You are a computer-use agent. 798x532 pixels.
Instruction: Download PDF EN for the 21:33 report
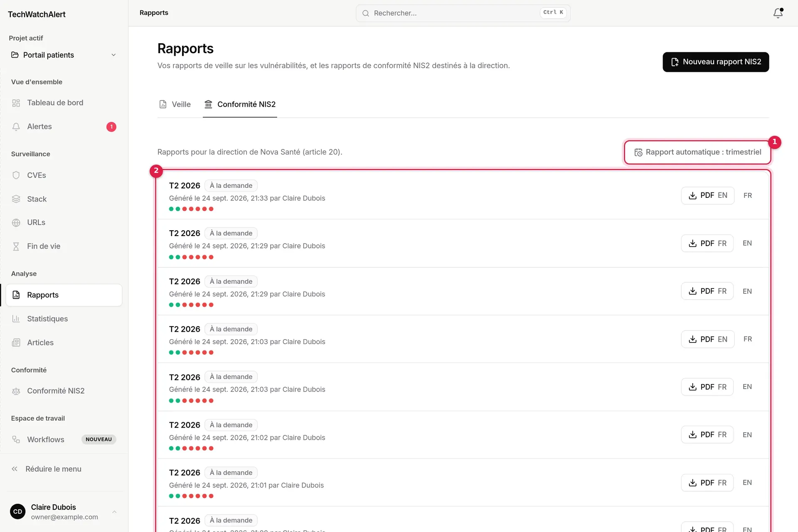pos(707,195)
